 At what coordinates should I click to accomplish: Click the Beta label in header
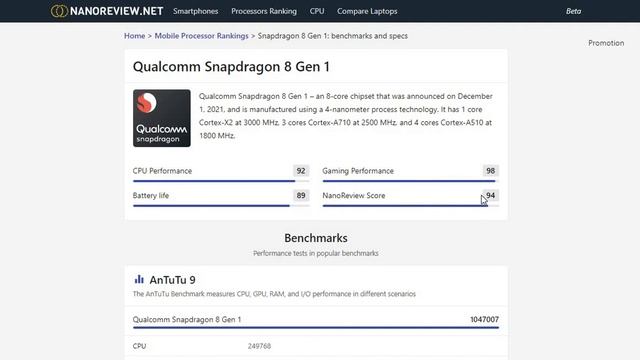coord(573,11)
